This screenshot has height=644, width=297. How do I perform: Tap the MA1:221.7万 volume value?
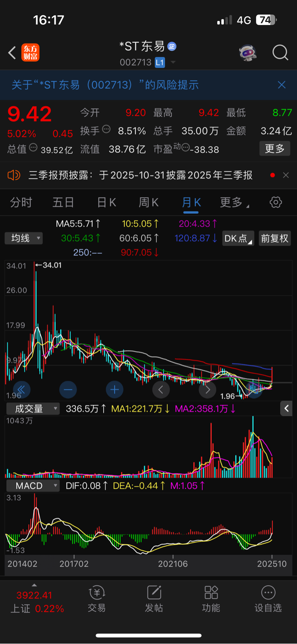(x=140, y=409)
